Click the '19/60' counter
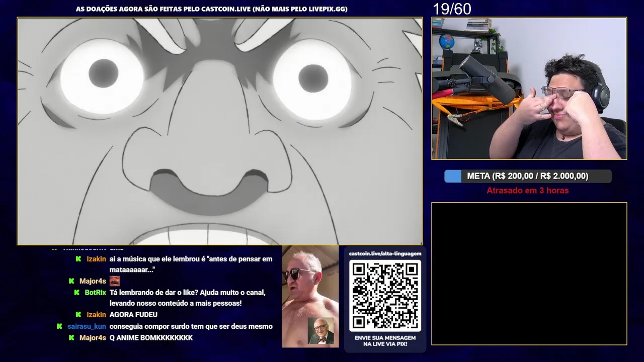 452,9
